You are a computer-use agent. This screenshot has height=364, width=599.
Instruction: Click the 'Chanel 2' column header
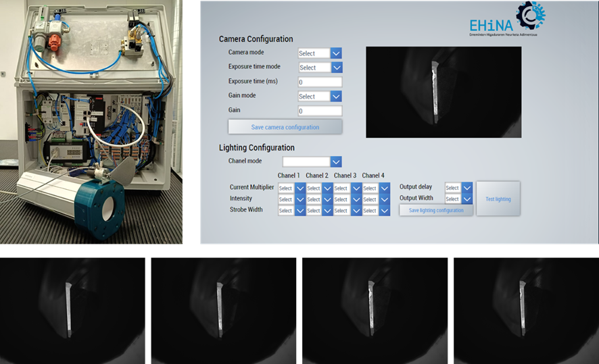(317, 176)
